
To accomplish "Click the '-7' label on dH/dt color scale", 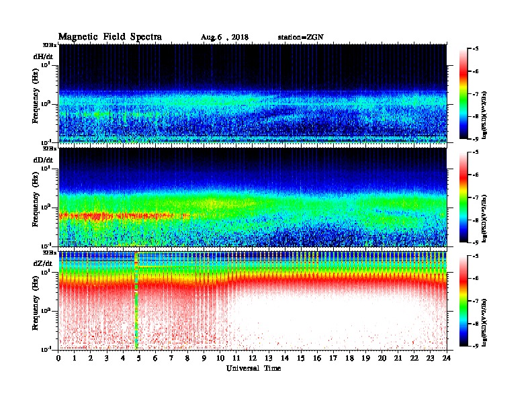I will [x=476, y=94].
